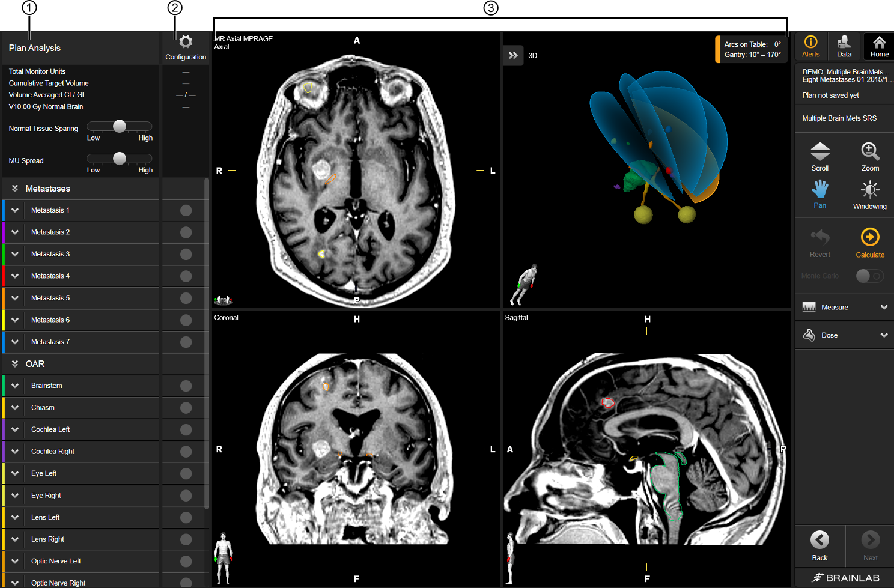Collapse the Metastases group
This screenshot has height=588, width=894.
pyautogui.click(x=15, y=189)
